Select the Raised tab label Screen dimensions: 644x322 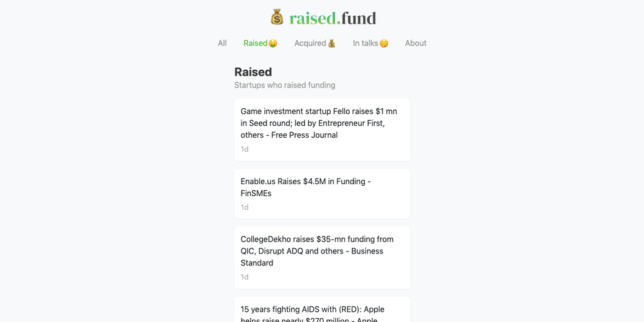(x=255, y=43)
